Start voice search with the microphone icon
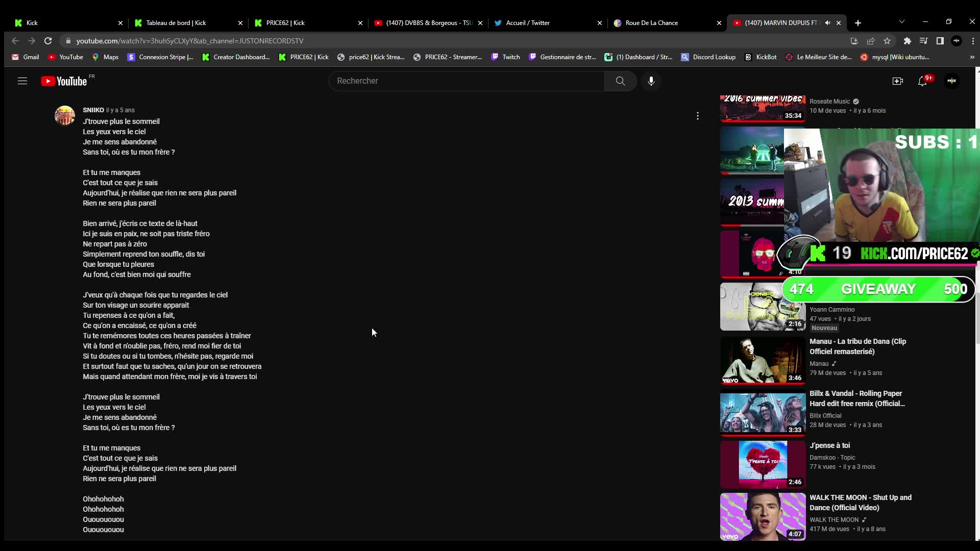This screenshot has width=980, height=551. tap(651, 81)
